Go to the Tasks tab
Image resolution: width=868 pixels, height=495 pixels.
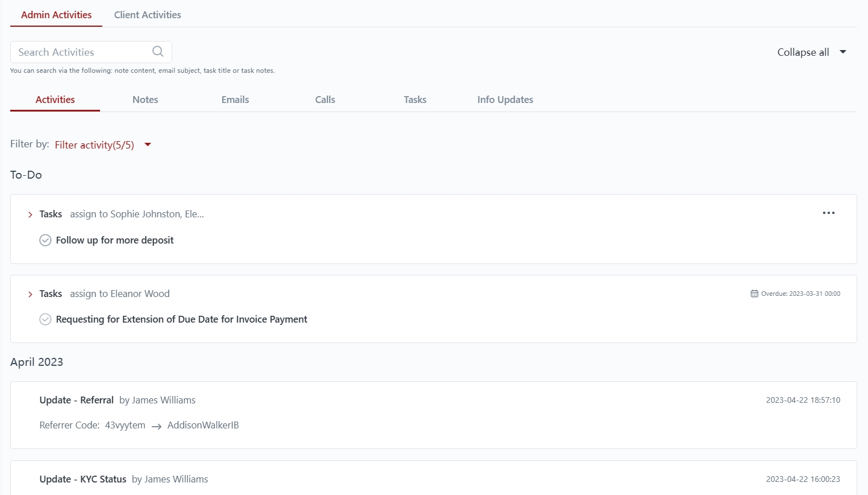point(414,100)
